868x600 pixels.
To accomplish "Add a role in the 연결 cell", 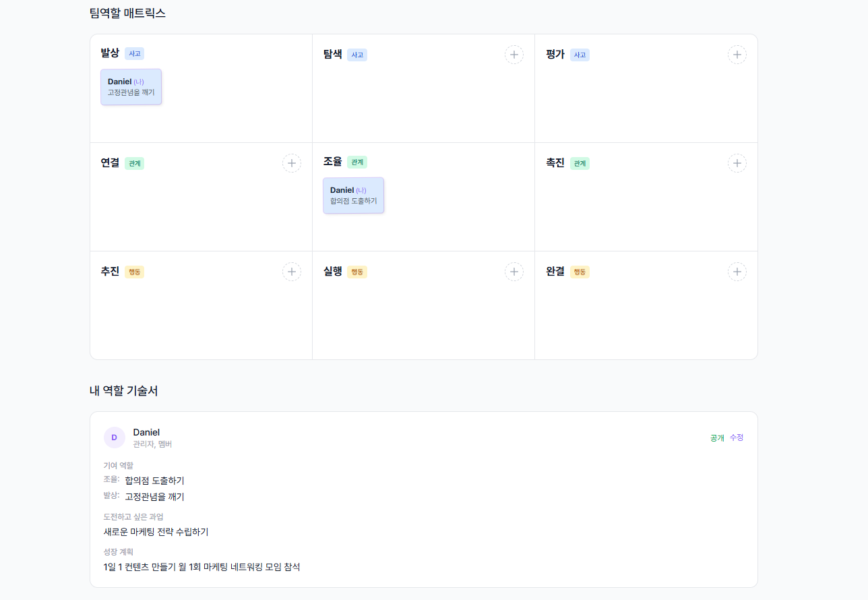I will tap(291, 162).
